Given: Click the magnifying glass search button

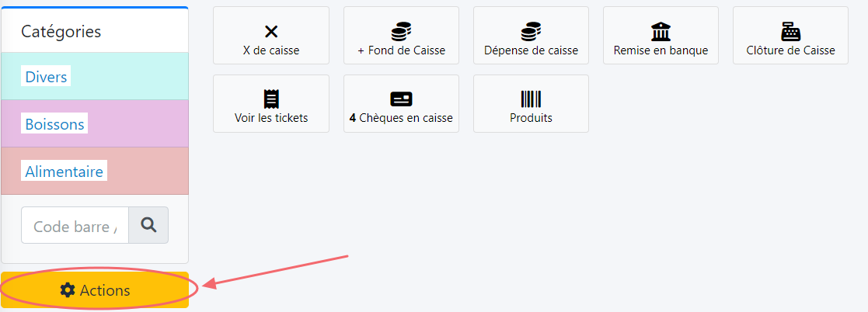Looking at the screenshot, I should click(x=148, y=225).
